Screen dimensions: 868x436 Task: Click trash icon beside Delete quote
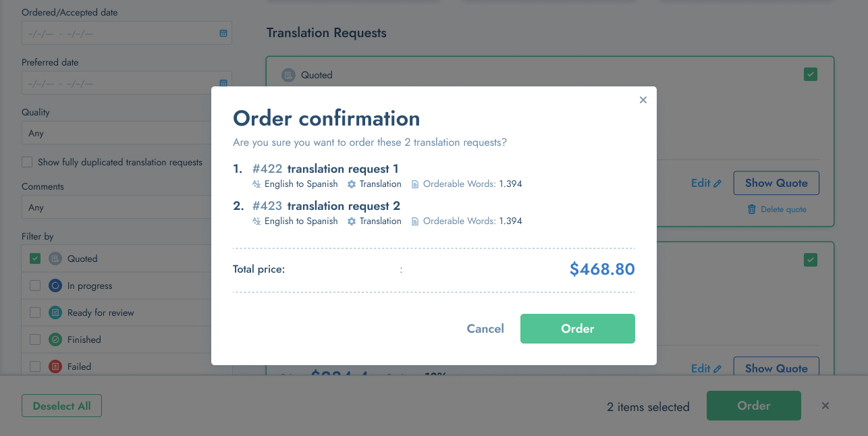coord(752,209)
